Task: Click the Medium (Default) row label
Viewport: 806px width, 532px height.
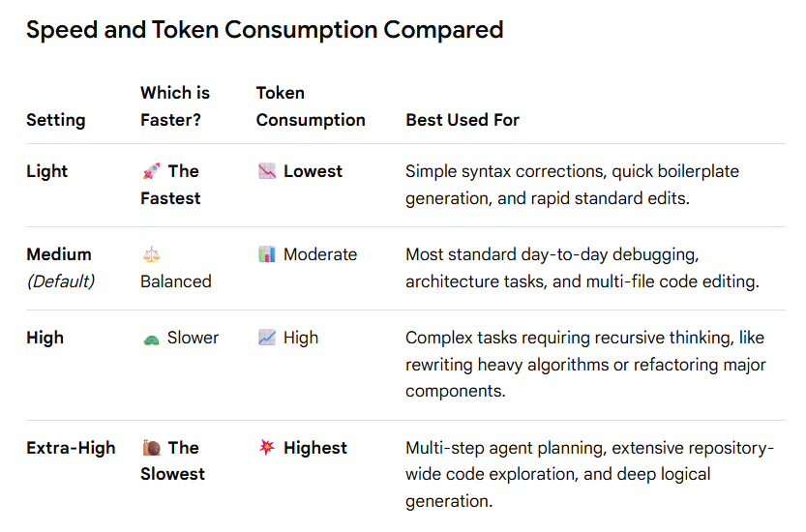Action: coord(61,268)
